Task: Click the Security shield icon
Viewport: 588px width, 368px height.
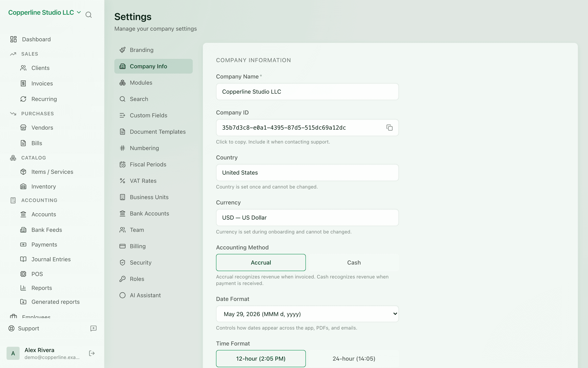Action: (122, 263)
